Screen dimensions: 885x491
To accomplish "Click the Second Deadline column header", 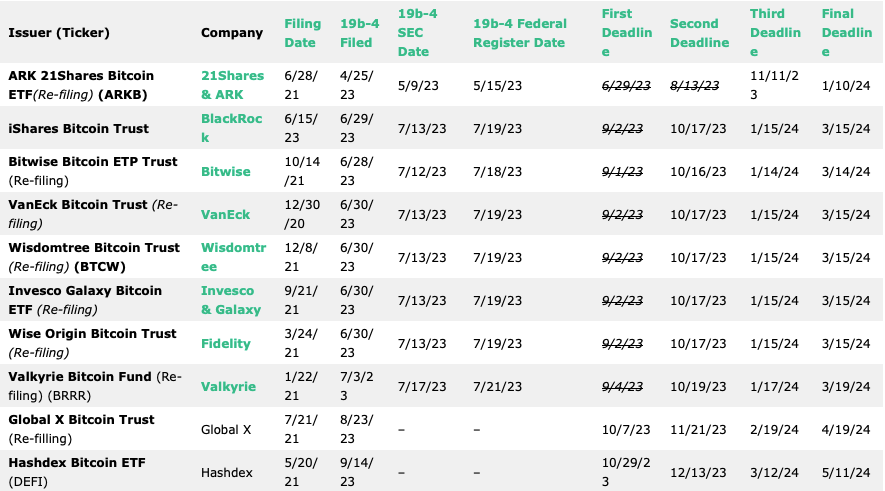I will pyautogui.click(x=699, y=33).
